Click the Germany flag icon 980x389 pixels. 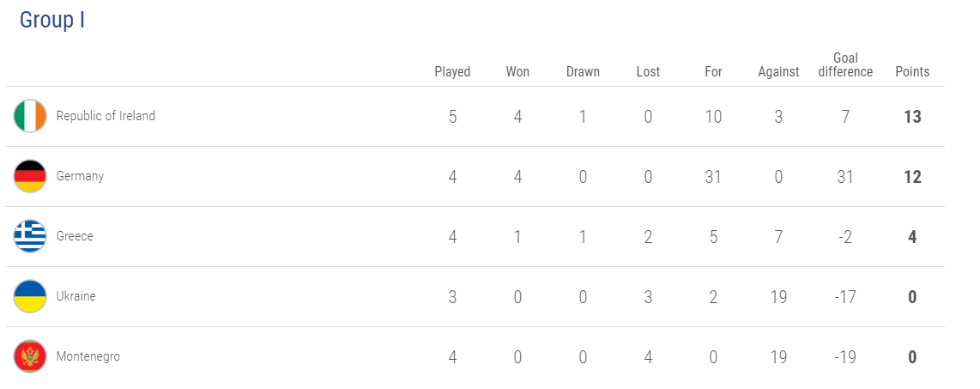pos(30,176)
